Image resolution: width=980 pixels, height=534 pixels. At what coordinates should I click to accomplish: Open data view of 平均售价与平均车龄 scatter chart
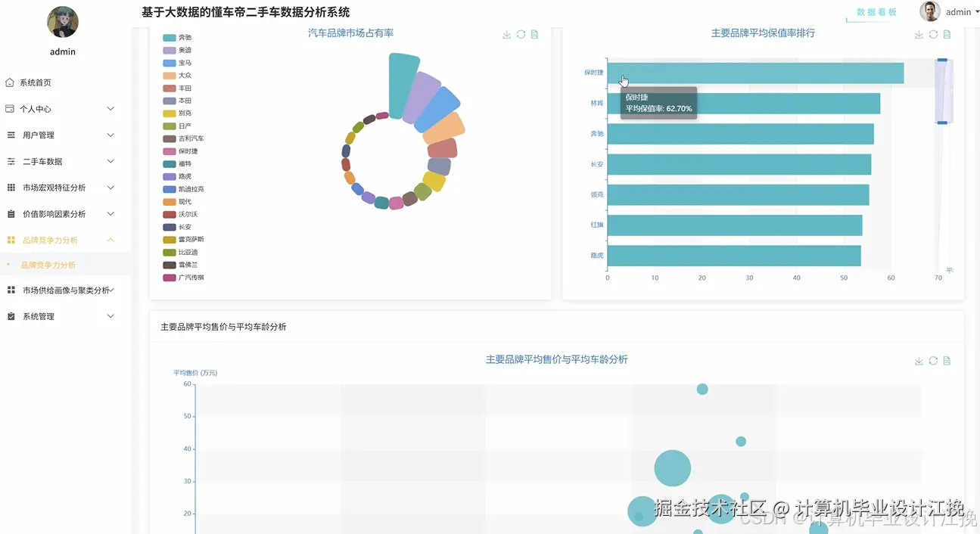pyautogui.click(x=947, y=361)
